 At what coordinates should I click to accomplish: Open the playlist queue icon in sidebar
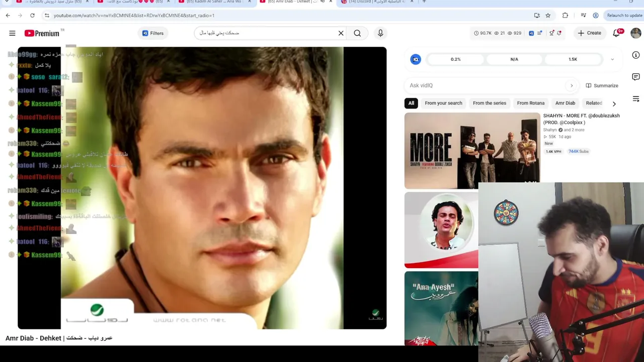[x=636, y=99]
